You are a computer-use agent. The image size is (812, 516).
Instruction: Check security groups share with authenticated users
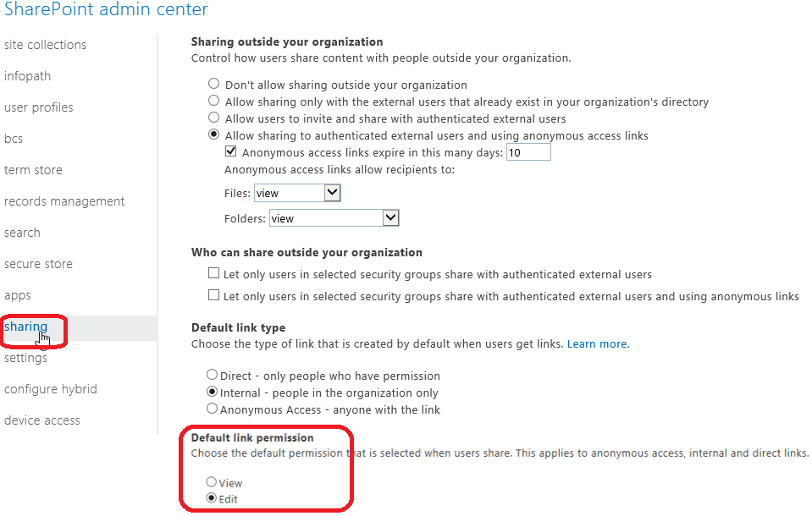[213, 274]
